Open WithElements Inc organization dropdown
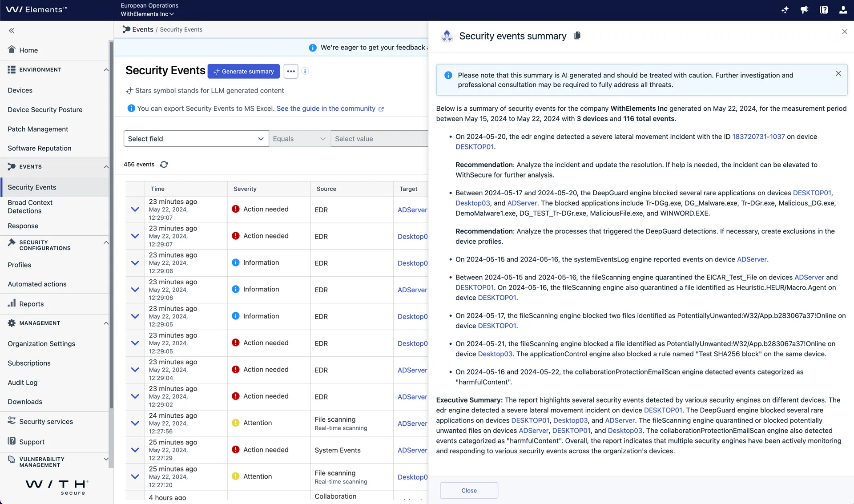Viewport: 854px width, 504px height. pyautogui.click(x=147, y=14)
